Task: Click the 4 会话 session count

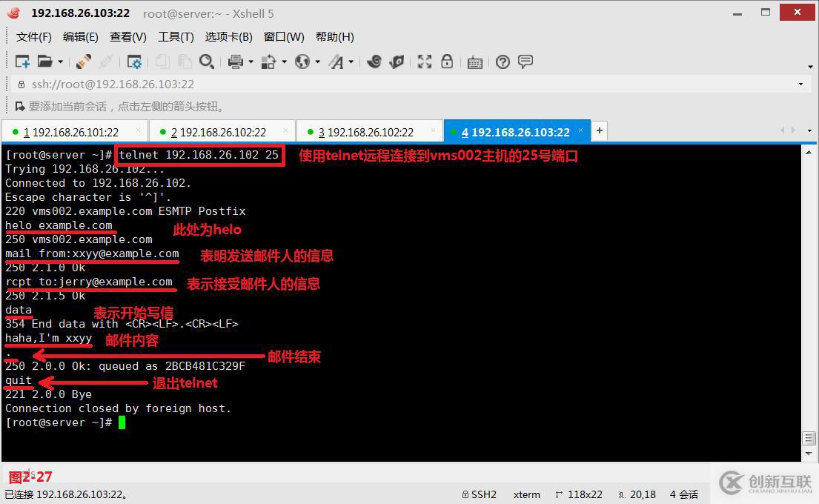Action: [683, 494]
